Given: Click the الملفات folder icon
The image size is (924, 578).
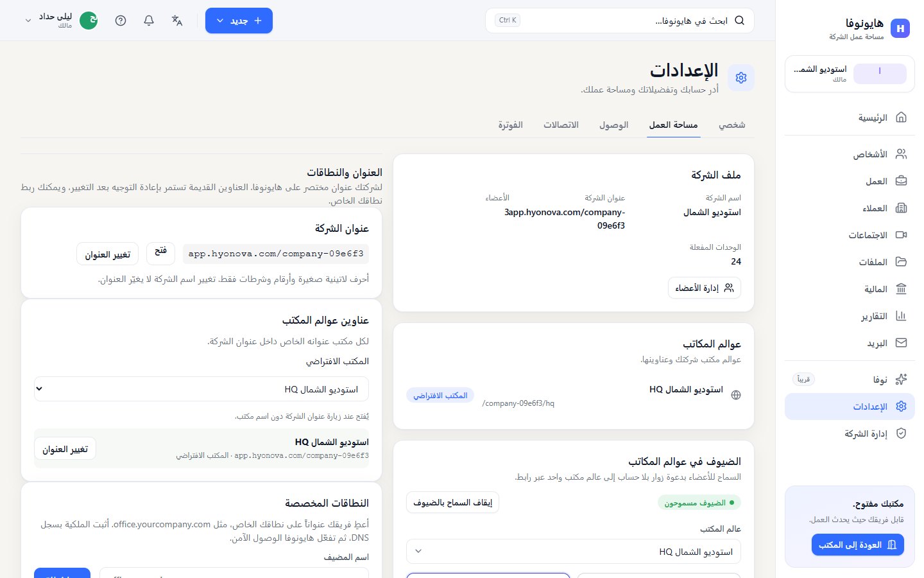Looking at the screenshot, I should tap(901, 262).
